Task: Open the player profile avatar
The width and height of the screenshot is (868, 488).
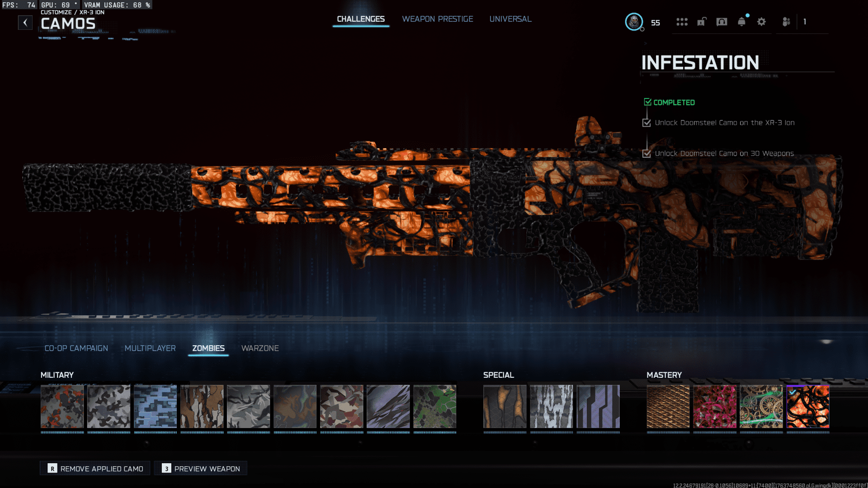Action: [x=634, y=22]
